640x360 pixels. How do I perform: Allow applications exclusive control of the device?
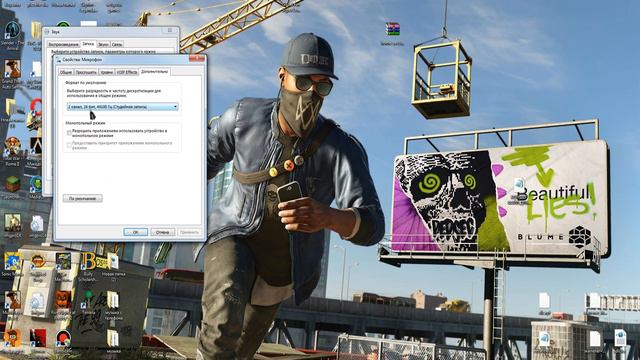69,133
